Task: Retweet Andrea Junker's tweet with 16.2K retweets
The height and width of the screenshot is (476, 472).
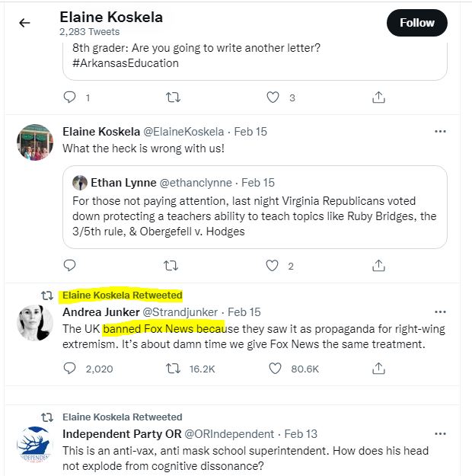Action: click(173, 369)
